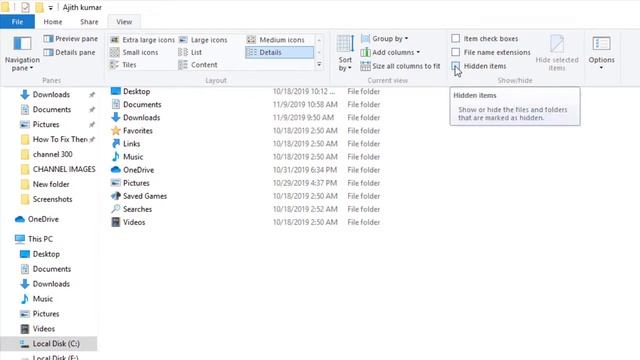
Task: Open the Group by dropdown
Action: pos(384,39)
